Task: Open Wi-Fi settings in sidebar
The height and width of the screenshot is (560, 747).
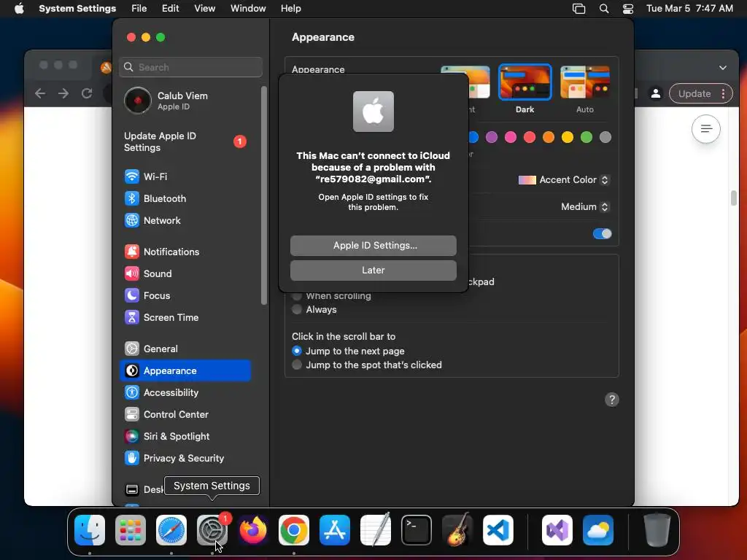Action: (185, 176)
